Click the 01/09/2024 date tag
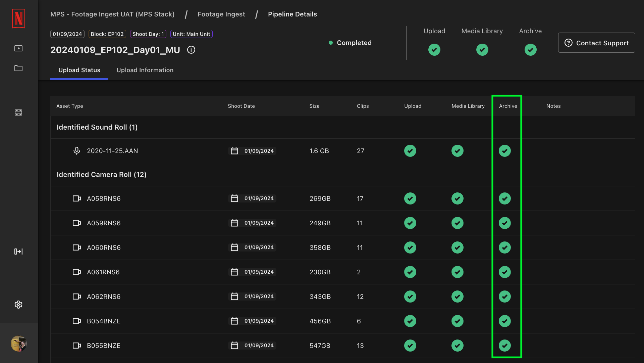The width and height of the screenshot is (644, 363). point(67,34)
